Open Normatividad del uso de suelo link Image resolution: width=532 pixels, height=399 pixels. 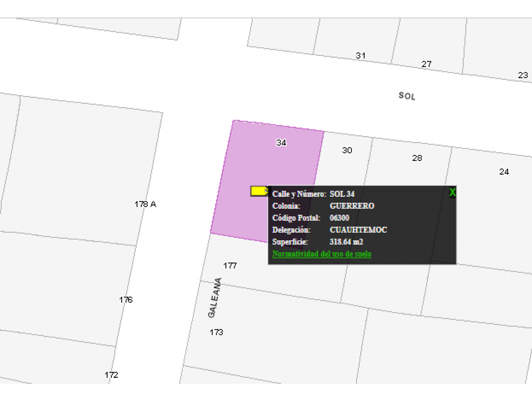click(322, 254)
